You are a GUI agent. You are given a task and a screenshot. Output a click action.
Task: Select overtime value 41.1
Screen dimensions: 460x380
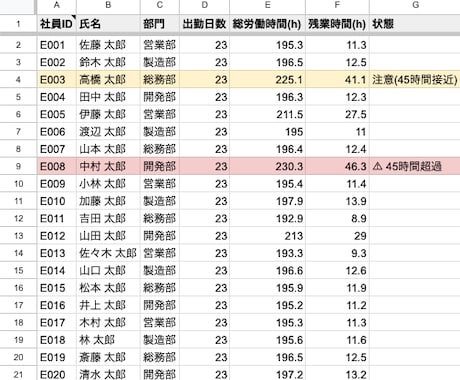click(337, 79)
